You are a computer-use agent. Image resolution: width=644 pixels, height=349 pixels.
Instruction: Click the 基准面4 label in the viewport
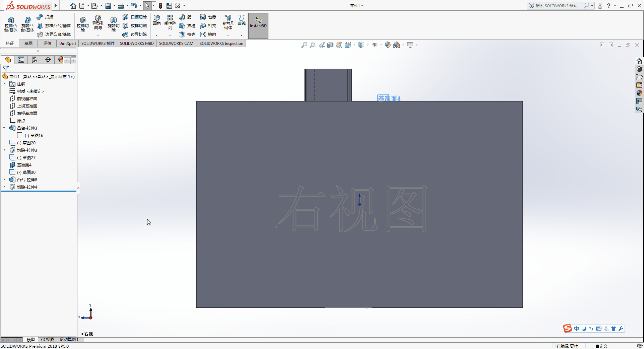click(389, 98)
